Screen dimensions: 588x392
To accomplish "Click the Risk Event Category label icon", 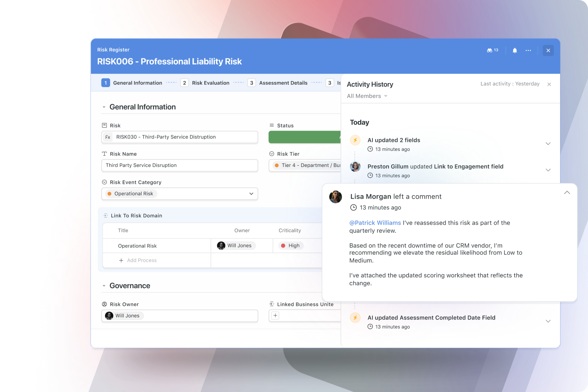I will coord(104,182).
